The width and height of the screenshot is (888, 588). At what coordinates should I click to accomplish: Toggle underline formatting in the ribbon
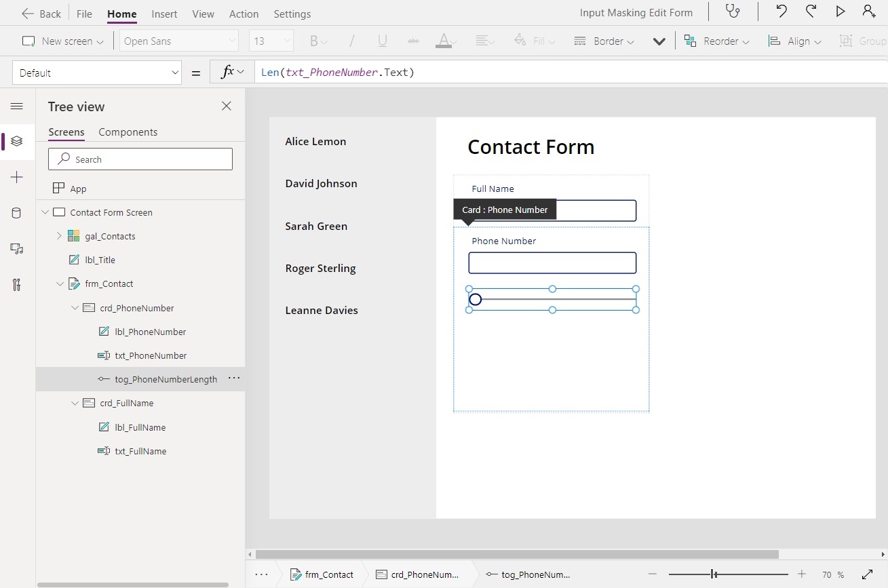(381, 41)
